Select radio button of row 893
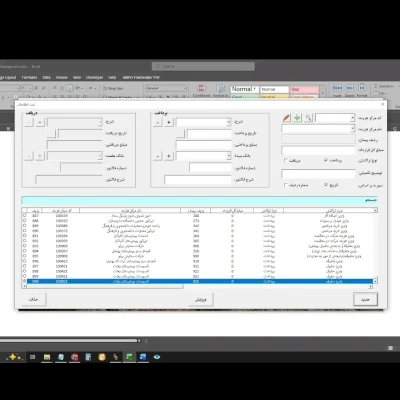 tap(24, 246)
